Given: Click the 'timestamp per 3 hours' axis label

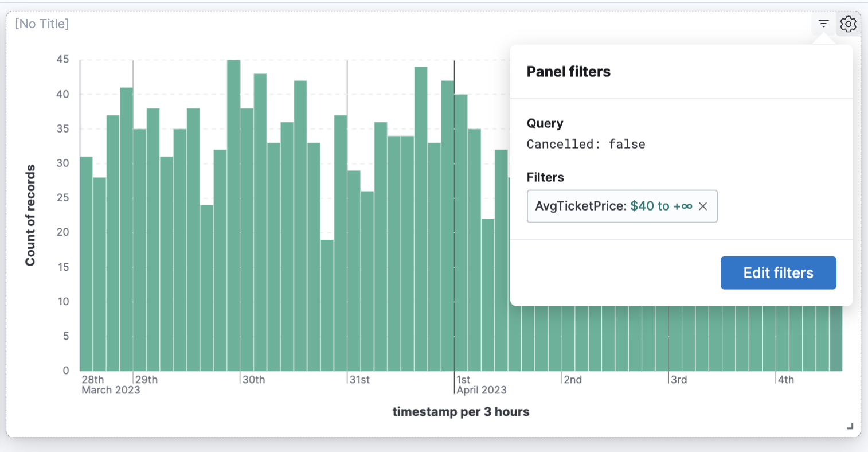Looking at the screenshot, I should 461,411.
